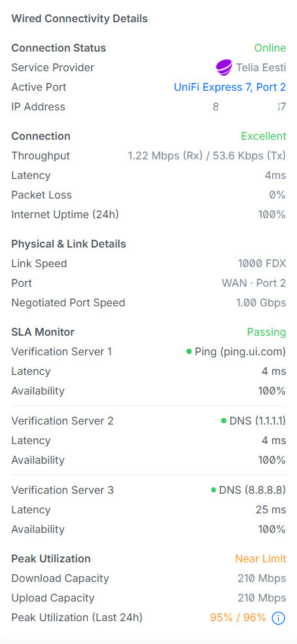Click the Passing SLA Monitor status
297x644 pixels.
(266, 332)
